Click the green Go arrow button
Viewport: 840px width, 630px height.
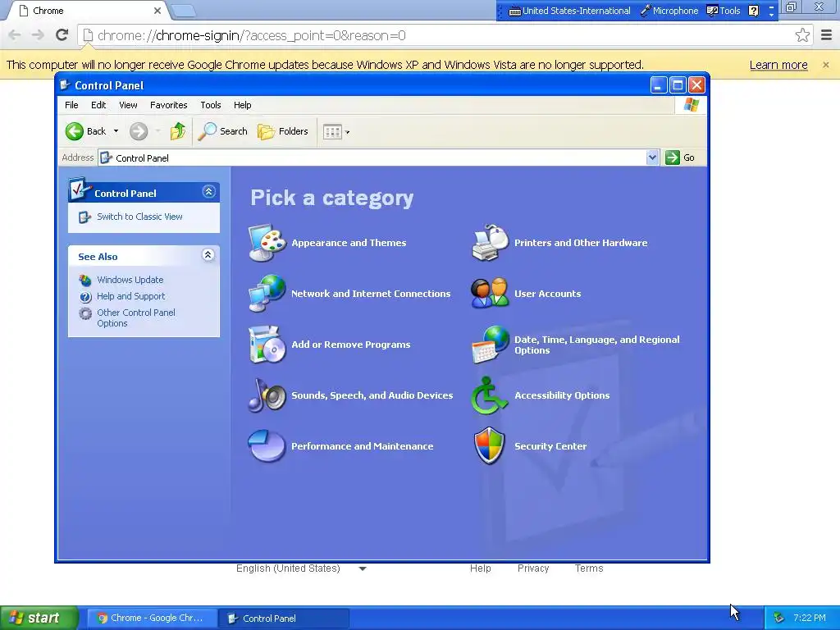[673, 157]
